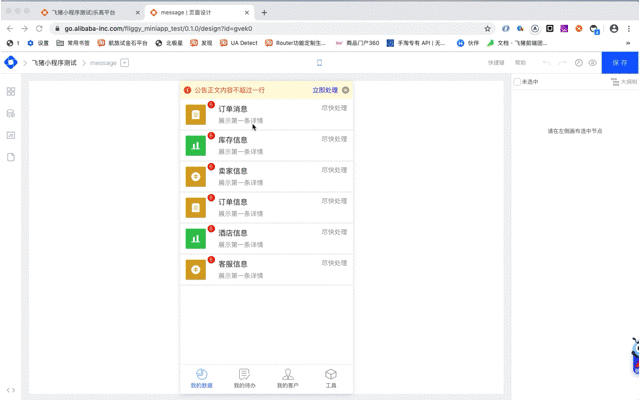Click 飞猪小程序测试 in the breadcrumb
640x400 pixels.
pos(54,63)
